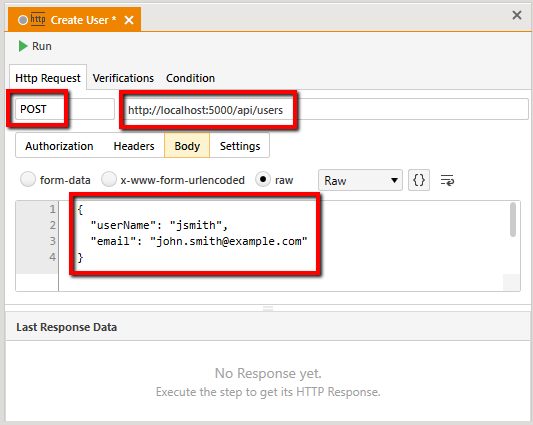Select the raw radio button
This screenshot has width=533, height=425.
(x=263, y=179)
